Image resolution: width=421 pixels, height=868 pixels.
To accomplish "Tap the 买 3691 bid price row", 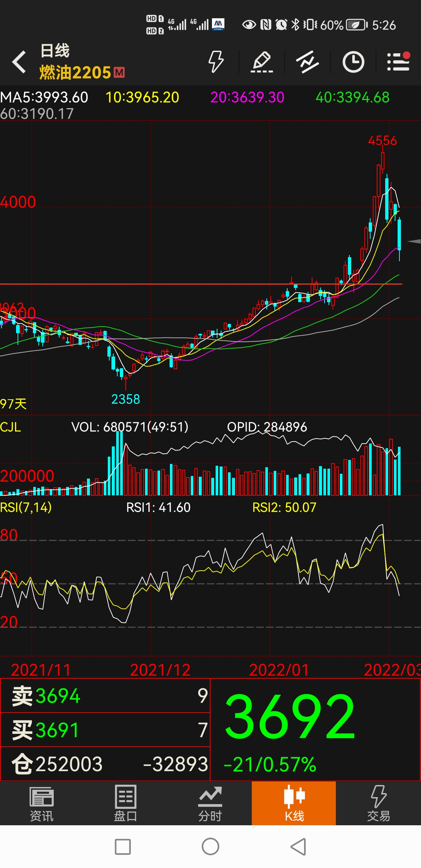I will (x=105, y=730).
